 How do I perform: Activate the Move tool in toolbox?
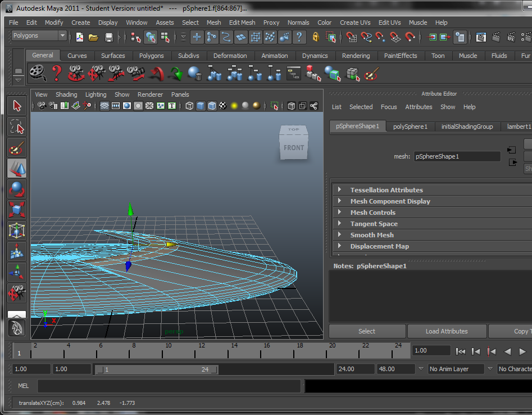pyautogui.click(x=17, y=169)
